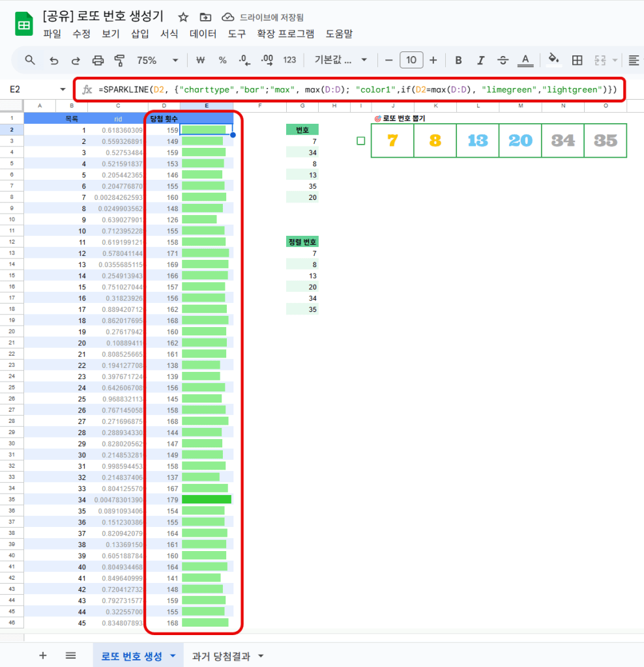644x667 pixels.
Task: Select the paint format roller tool
Action: coord(119,61)
